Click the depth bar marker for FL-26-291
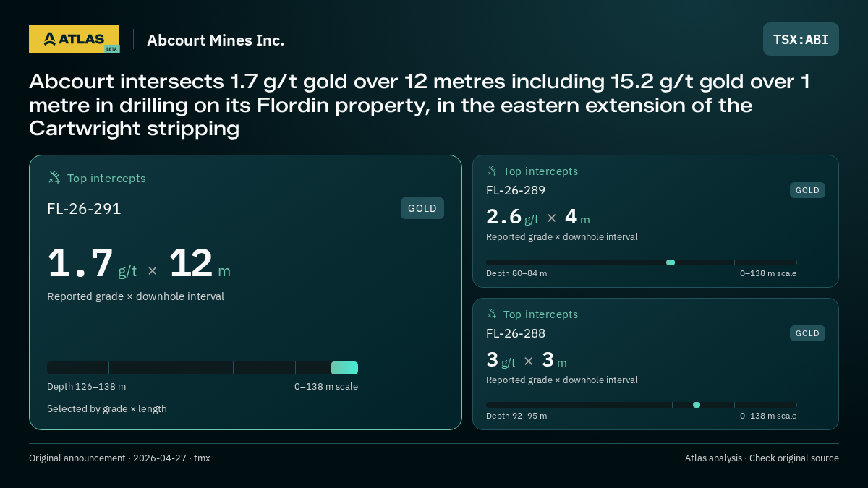The image size is (868, 488). (x=344, y=368)
